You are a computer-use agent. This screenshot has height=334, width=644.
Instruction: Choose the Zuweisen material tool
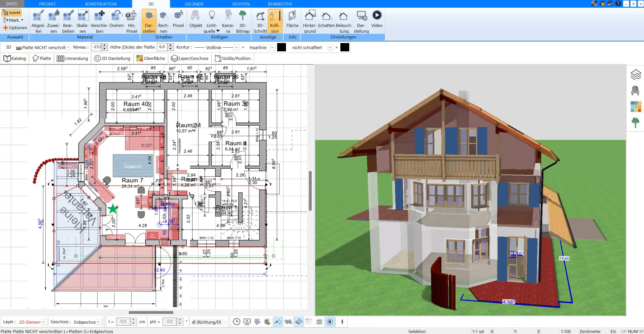tap(53, 22)
